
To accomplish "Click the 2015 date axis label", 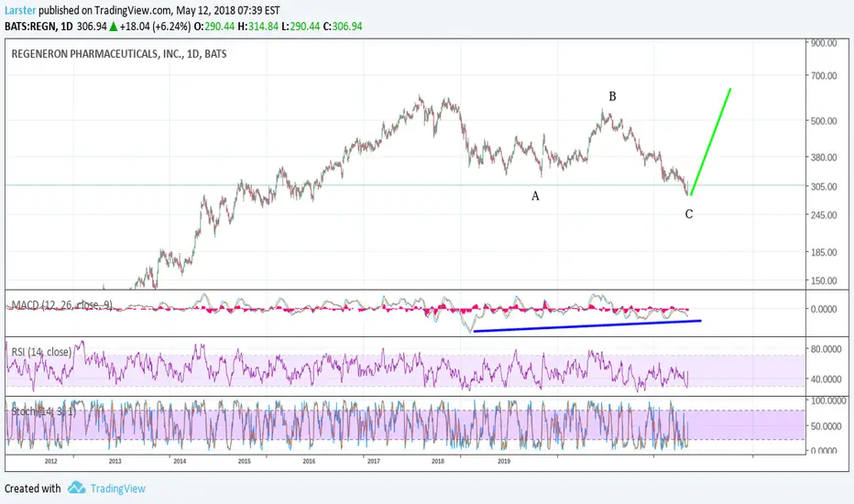I will coord(245,461).
